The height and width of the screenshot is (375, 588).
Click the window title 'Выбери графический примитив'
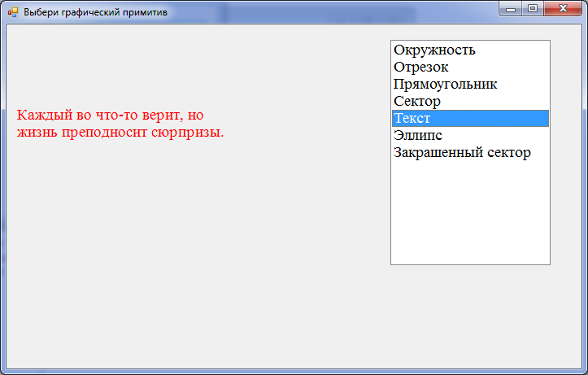click(96, 12)
